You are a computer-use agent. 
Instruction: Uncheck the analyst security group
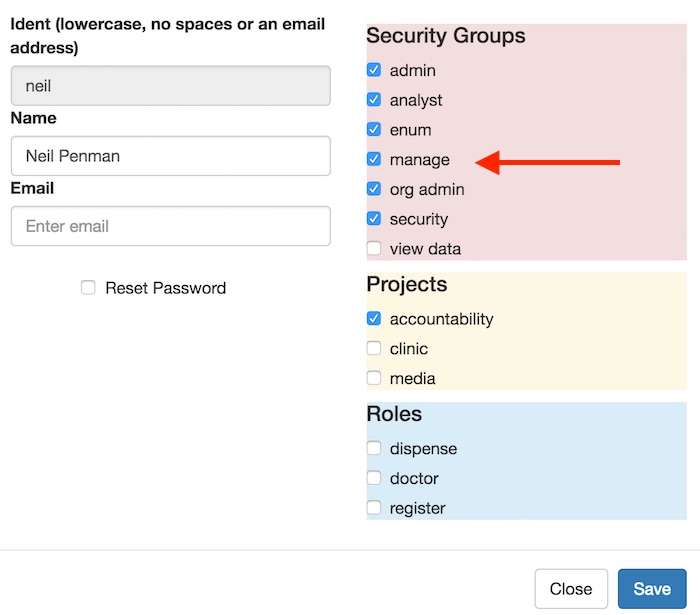(x=374, y=100)
